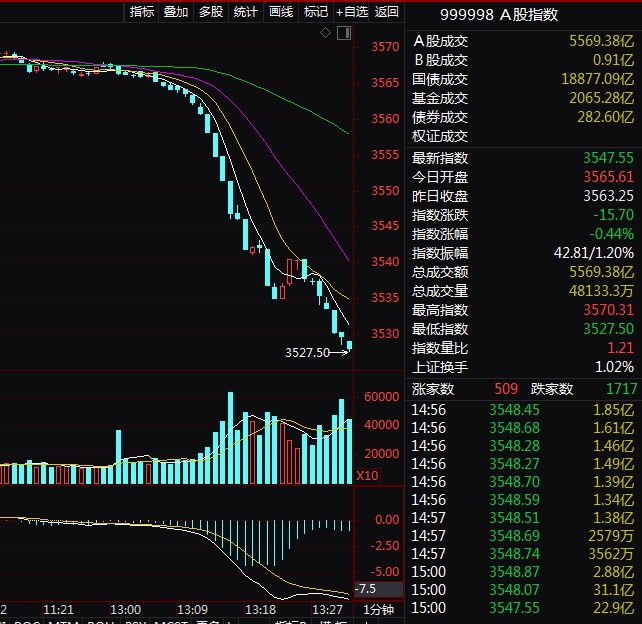Screen dimensions: 642x624
Task: Click 指数涨跌 value -15.70
Action: (614, 215)
